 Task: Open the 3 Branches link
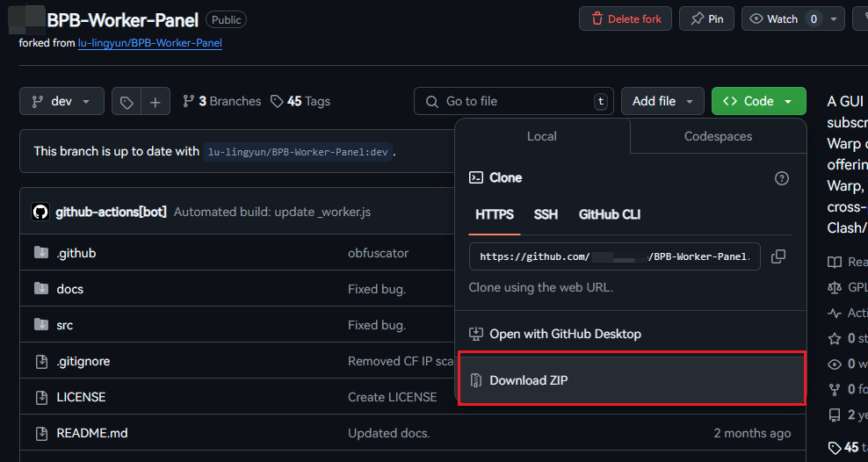pyautogui.click(x=222, y=101)
